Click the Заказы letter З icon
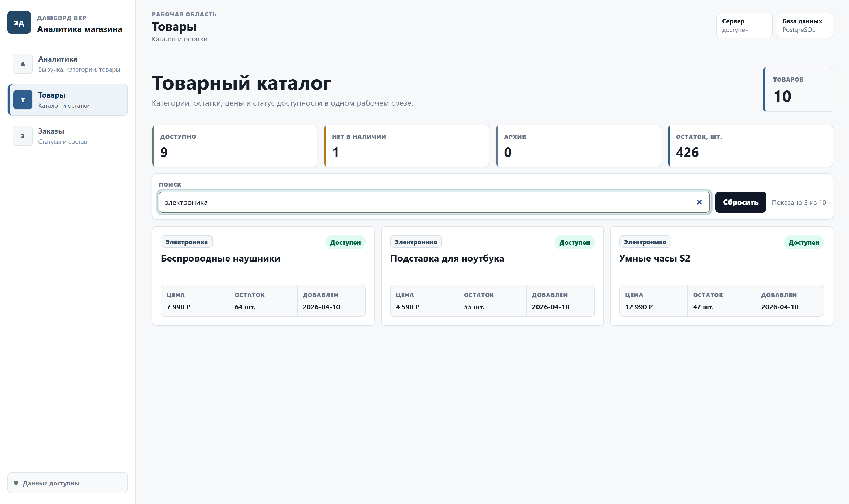 coord(23,136)
